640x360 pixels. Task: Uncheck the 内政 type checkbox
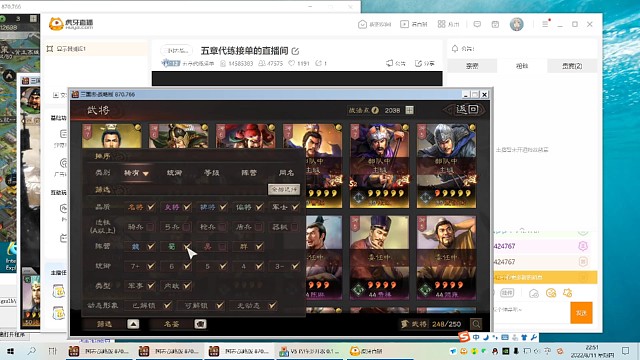coord(187,286)
